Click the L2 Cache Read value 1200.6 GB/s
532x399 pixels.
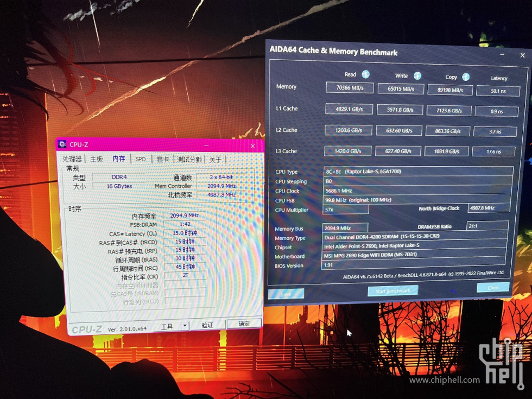(349, 130)
